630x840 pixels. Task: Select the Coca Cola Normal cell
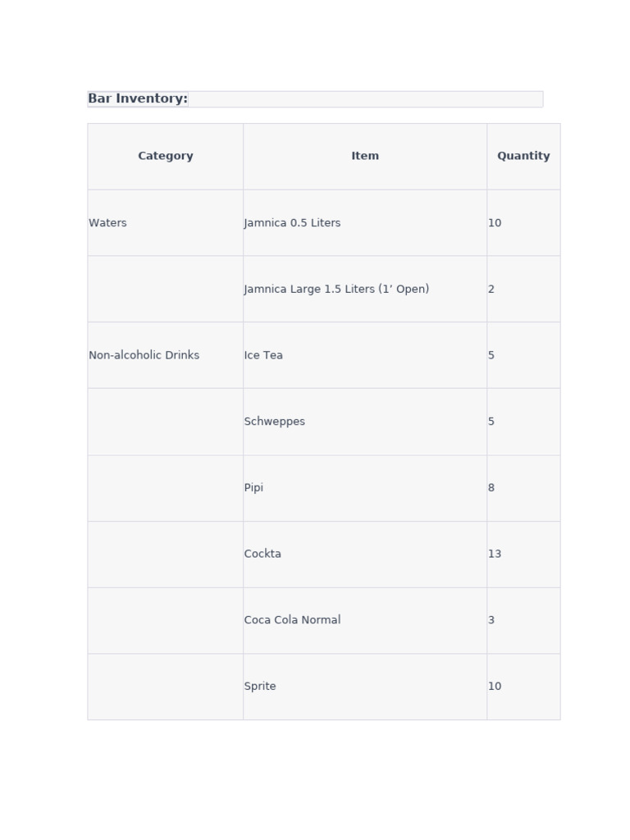[x=365, y=620]
